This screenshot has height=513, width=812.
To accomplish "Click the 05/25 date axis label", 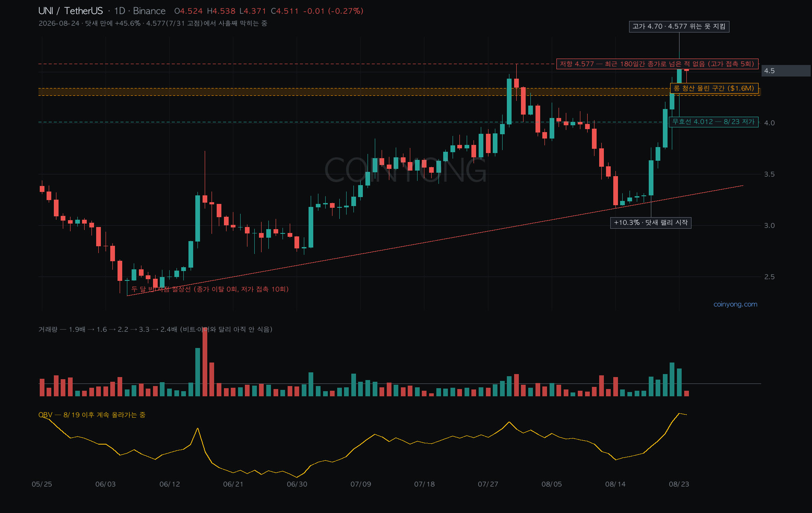I will point(42,484).
